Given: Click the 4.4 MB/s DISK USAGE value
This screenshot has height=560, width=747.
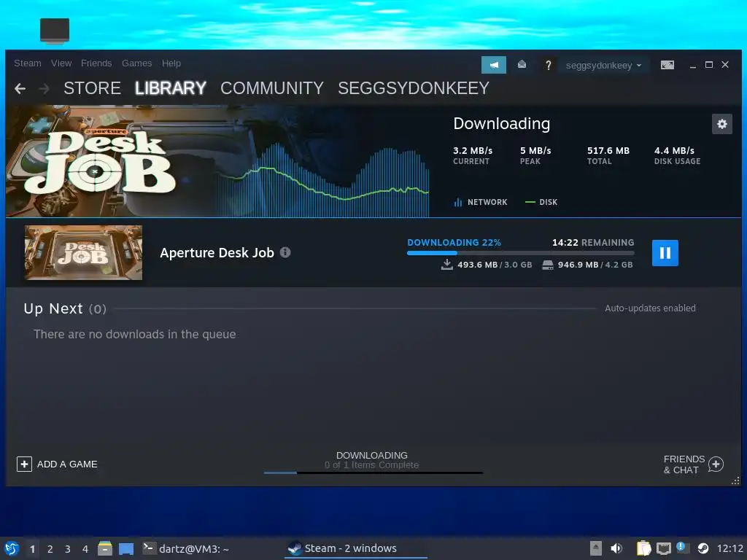Looking at the screenshot, I should 674,150.
